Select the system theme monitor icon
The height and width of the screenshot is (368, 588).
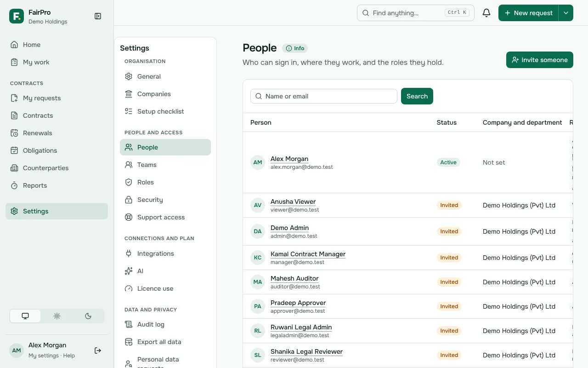25,316
